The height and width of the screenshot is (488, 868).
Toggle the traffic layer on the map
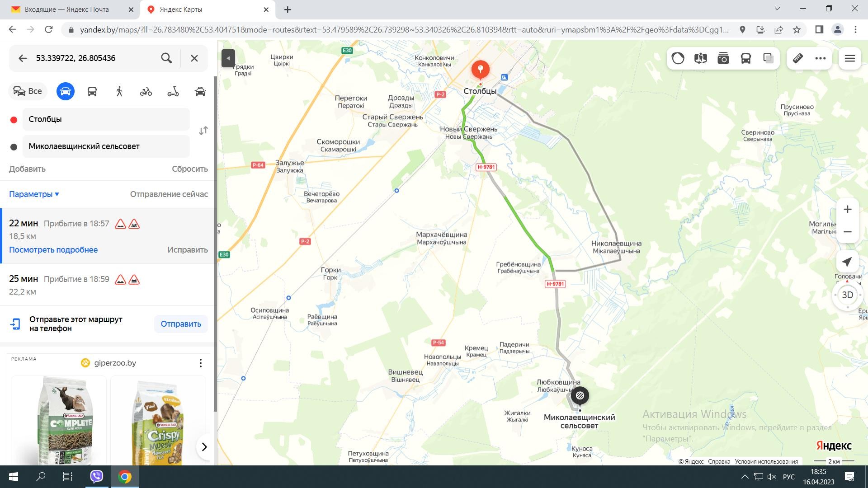[678, 58]
